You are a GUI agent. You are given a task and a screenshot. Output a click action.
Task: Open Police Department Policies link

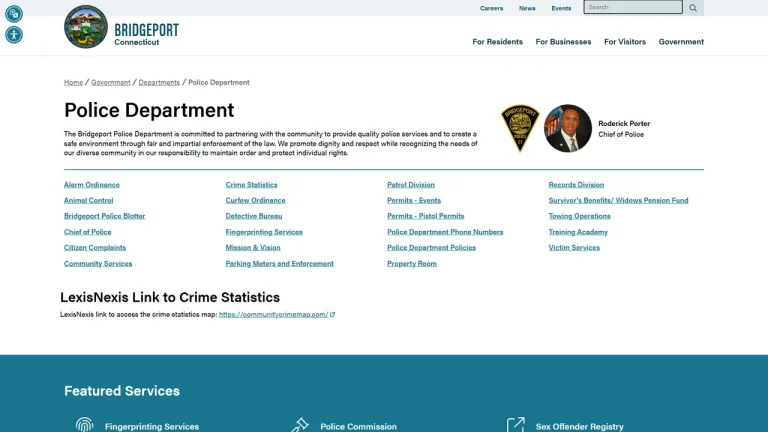click(432, 248)
